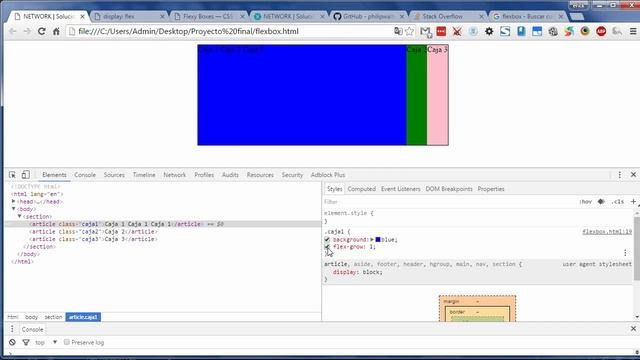Open the Profiles panel tab
640x360 pixels.
(x=204, y=175)
